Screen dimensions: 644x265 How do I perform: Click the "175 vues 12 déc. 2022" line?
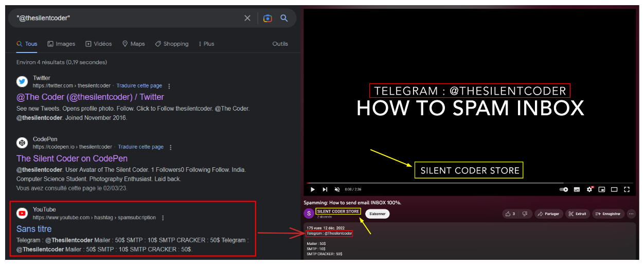click(x=326, y=228)
